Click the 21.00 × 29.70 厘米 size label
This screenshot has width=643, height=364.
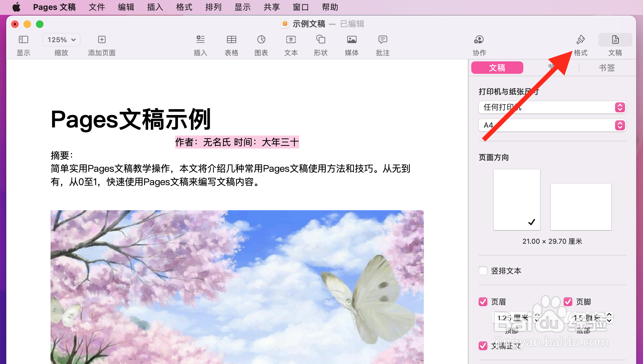click(552, 241)
